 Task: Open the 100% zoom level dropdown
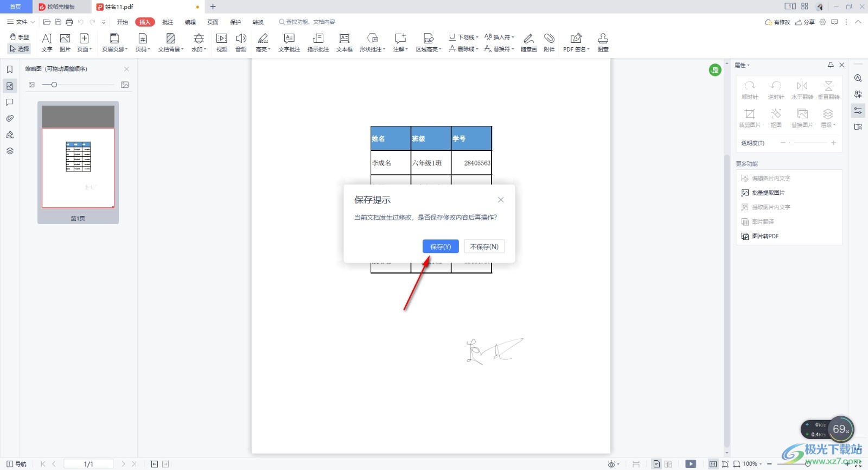(x=752, y=464)
